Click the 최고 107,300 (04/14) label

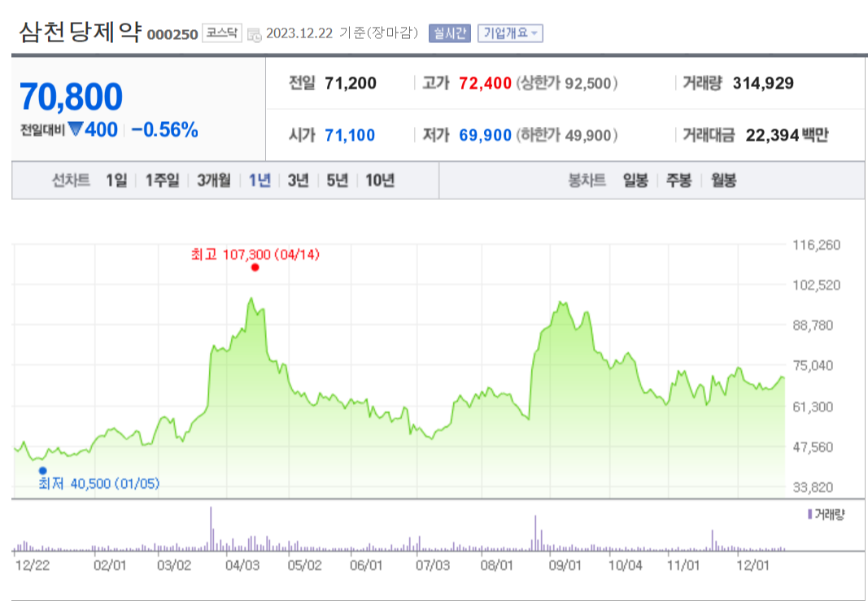point(255,255)
